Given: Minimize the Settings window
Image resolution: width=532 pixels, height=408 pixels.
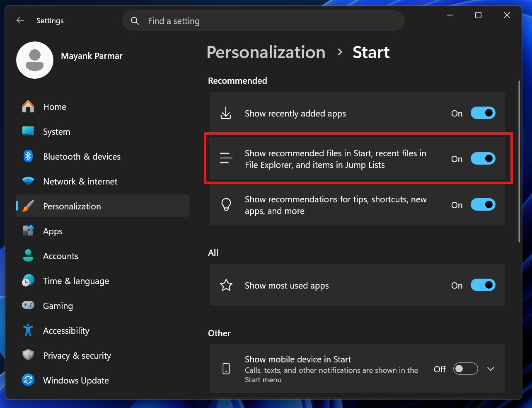Looking at the screenshot, I should (x=450, y=15).
